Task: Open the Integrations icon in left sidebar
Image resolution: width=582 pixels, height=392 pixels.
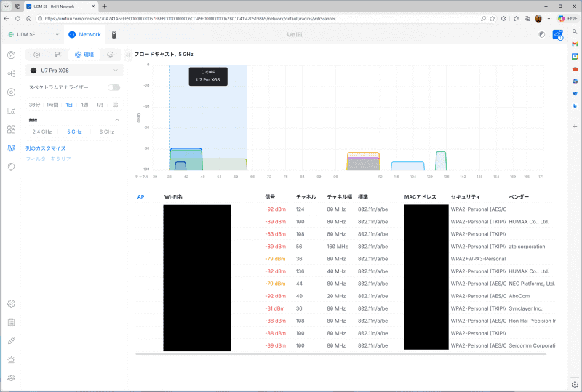Action: (x=12, y=341)
